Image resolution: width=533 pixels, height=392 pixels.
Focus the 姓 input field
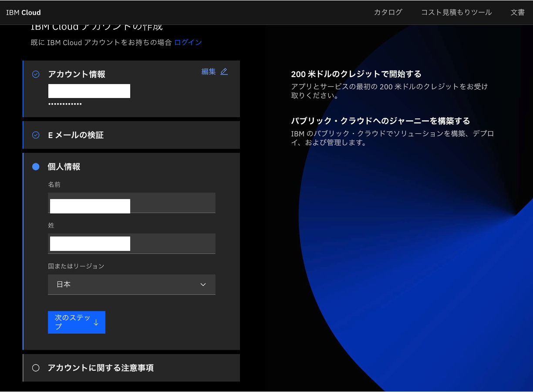click(x=132, y=243)
